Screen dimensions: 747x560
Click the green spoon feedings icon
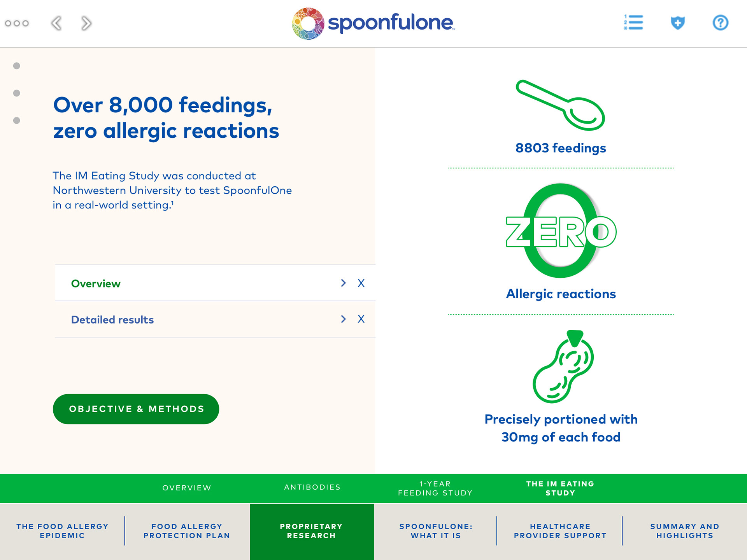point(560,105)
